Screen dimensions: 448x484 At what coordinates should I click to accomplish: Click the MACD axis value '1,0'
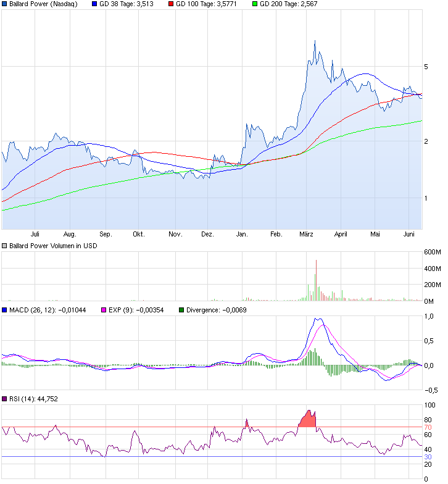click(429, 316)
